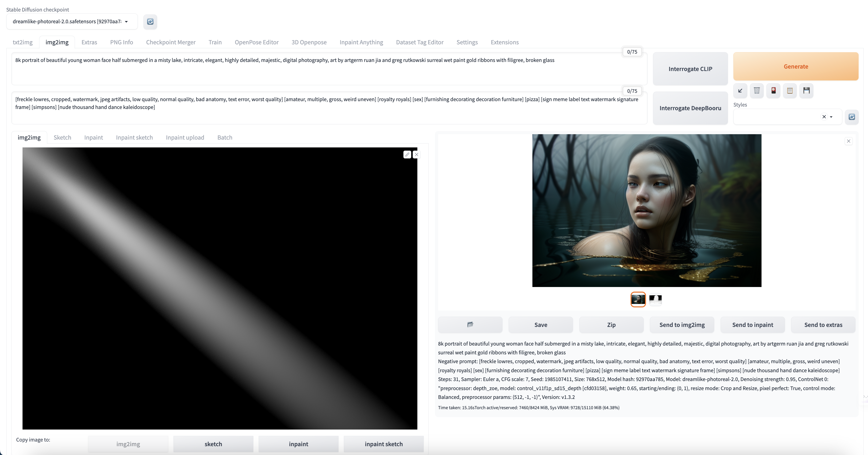Image resolution: width=868 pixels, height=455 pixels.
Task: Expand the Styles dropdown arrow
Action: tap(831, 117)
